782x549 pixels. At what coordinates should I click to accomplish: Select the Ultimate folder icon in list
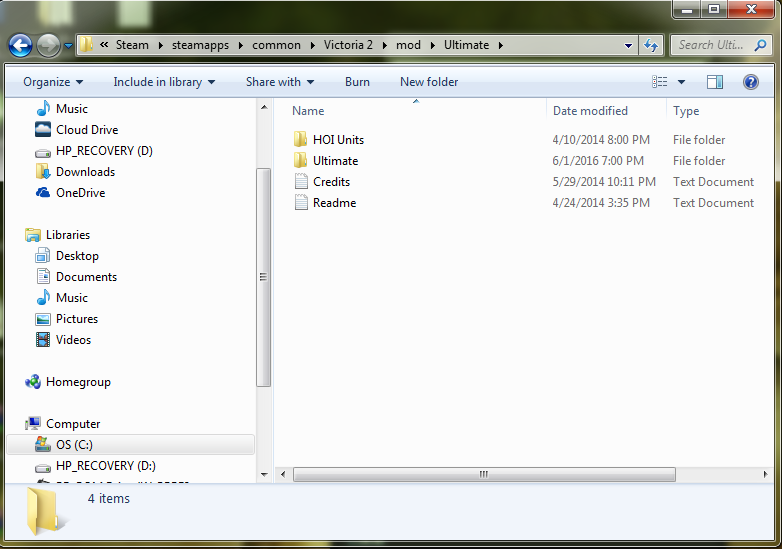pos(301,161)
